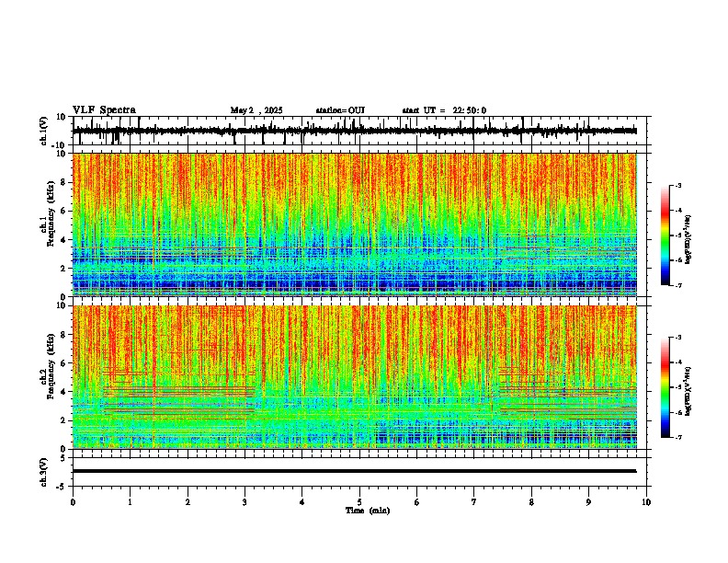
Task: Click time axis tick label "4"
Action: click(x=302, y=502)
